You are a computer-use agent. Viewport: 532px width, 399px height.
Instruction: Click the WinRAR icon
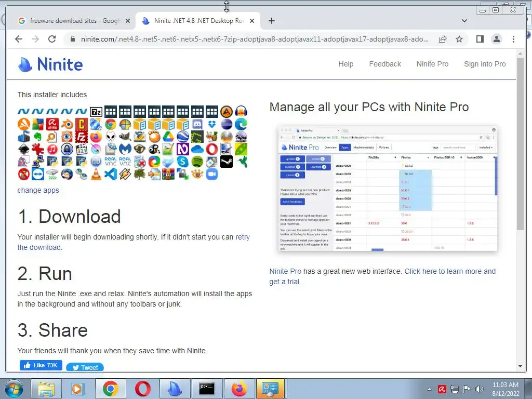[x=168, y=175]
